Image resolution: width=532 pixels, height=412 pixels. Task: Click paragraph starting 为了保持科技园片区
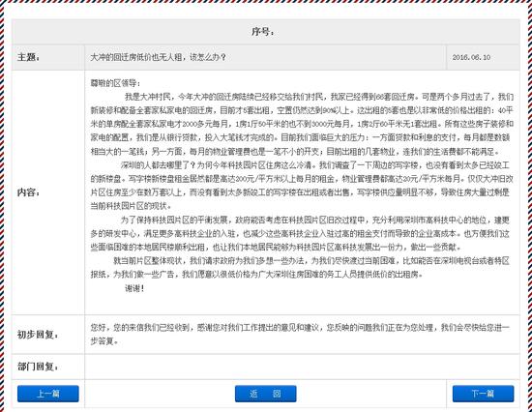302,233
